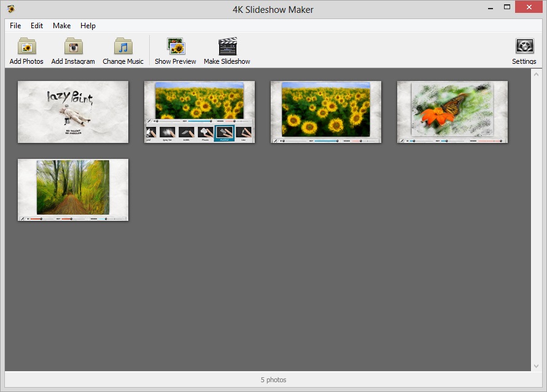Open the File menu
547x392 pixels.
(15, 26)
